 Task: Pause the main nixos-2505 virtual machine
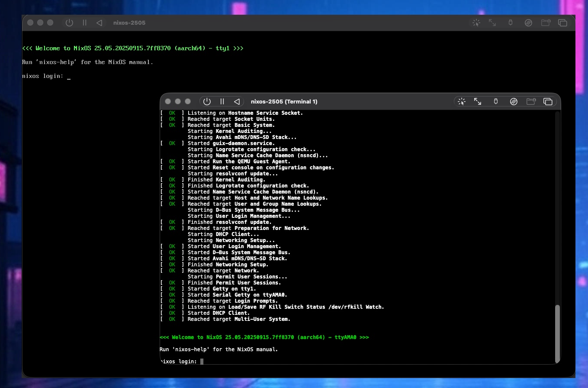[x=85, y=23]
